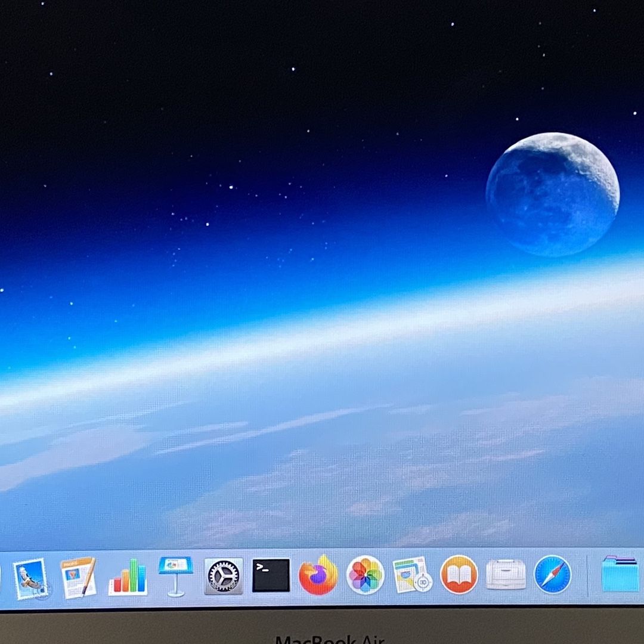Click the moon on the desktop wallpaper
Image resolution: width=644 pixels, height=644 pixels.
(553, 194)
